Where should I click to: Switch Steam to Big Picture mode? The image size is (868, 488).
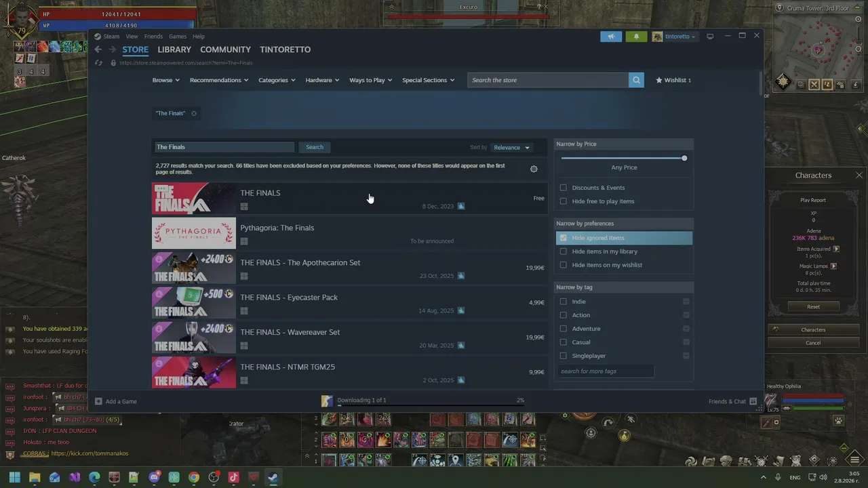[710, 37]
